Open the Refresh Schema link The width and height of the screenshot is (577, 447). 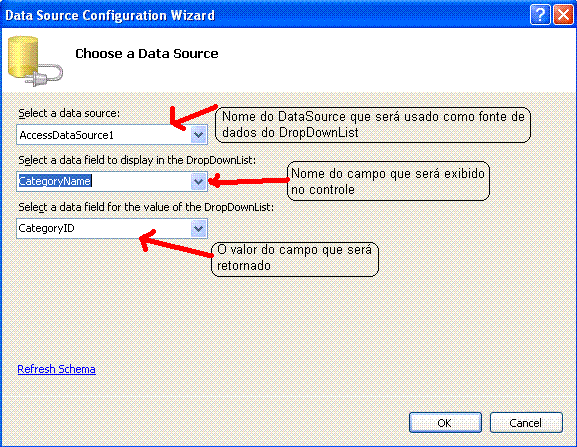tap(57, 369)
